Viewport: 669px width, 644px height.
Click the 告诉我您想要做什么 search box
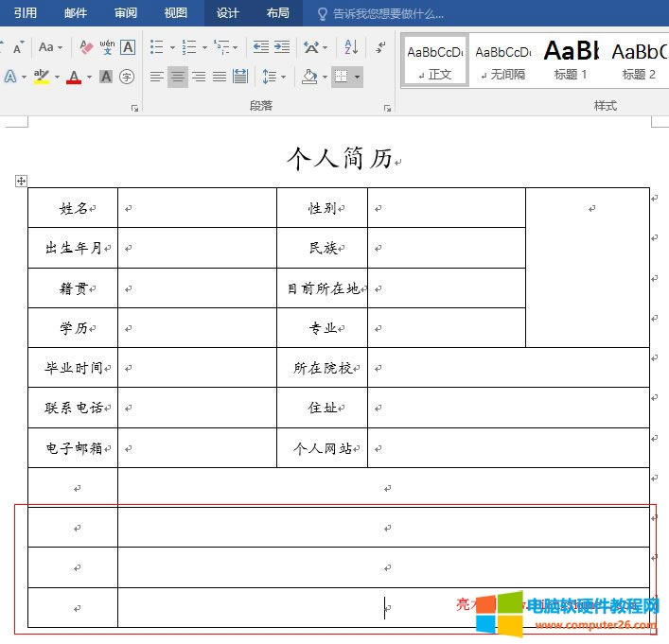388,13
